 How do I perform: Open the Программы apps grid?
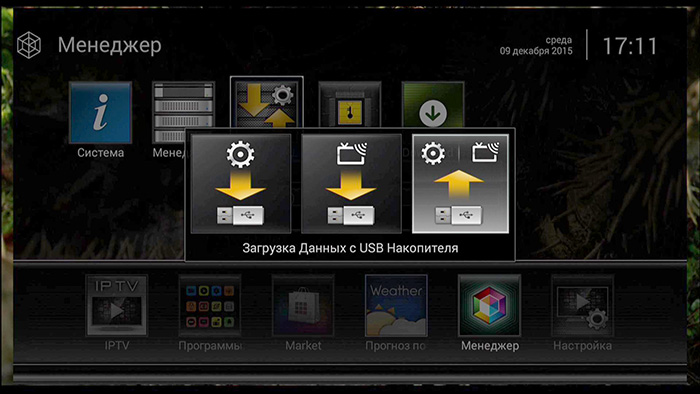(210, 305)
